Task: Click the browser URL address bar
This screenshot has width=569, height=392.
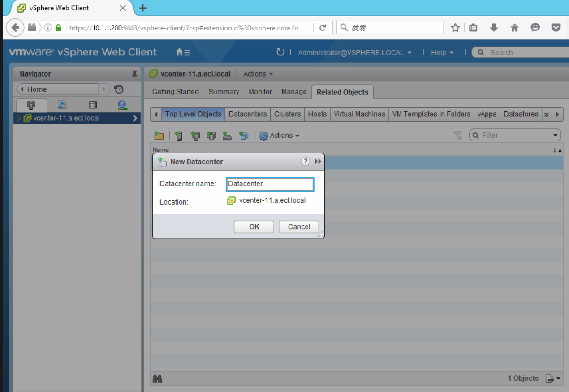Action: point(190,28)
